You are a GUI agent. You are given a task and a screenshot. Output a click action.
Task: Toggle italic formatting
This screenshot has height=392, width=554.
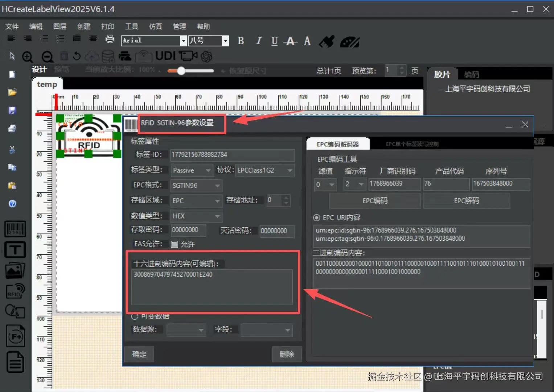pos(258,41)
